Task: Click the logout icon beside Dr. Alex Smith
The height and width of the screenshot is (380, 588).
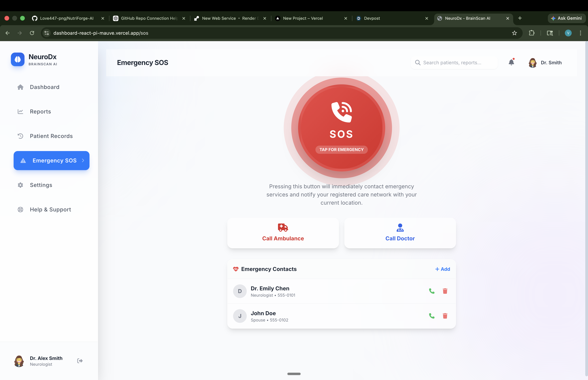Action: point(80,361)
